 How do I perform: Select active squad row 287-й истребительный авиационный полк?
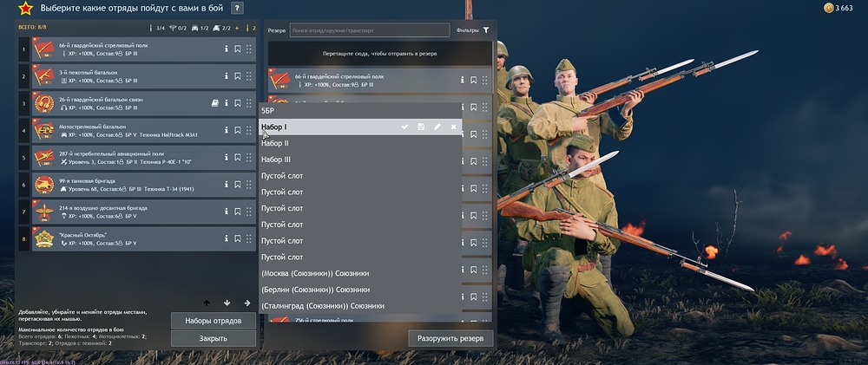[144, 158]
